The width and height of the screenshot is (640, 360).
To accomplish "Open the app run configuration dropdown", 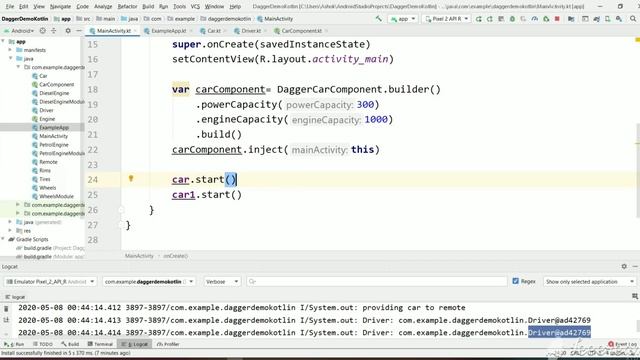I will [402, 19].
